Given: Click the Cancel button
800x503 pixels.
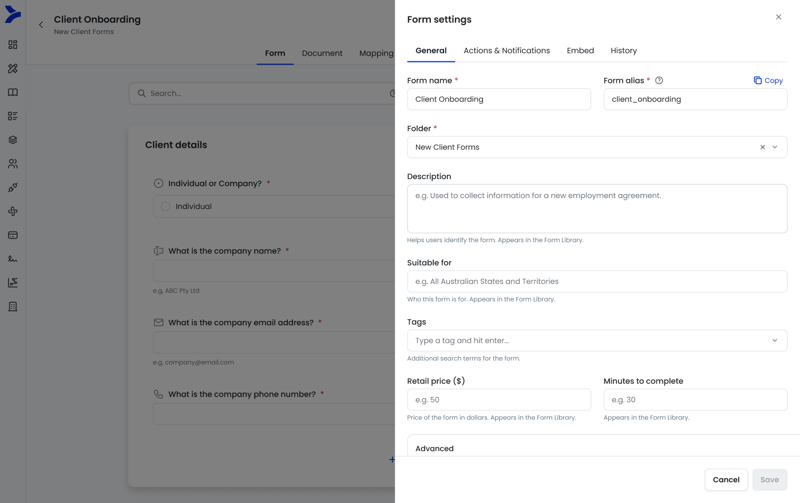Looking at the screenshot, I should coord(726,480).
